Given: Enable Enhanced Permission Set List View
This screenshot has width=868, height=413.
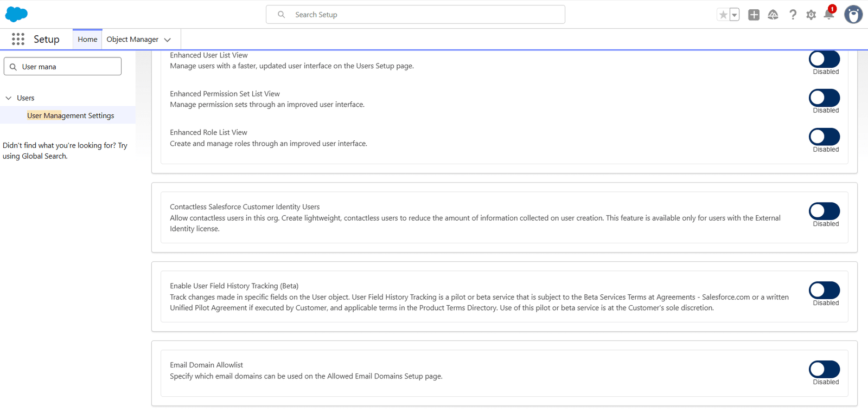Looking at the screenshot, I should point(825,98).
